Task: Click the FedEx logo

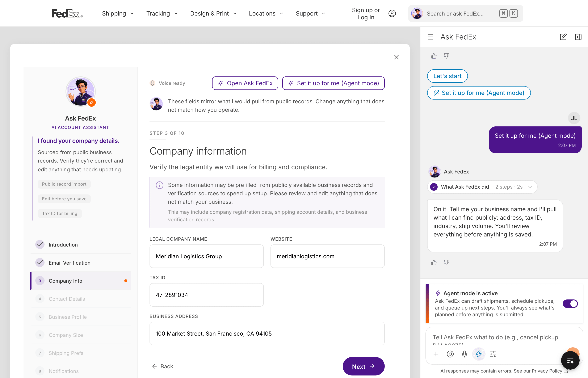Action: [67, 13]
